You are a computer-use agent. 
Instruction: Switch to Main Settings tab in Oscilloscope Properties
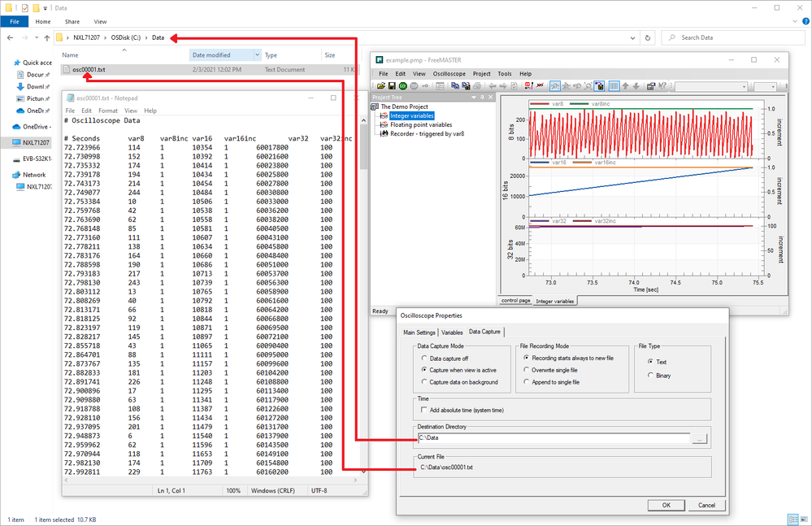click(419, 333)
